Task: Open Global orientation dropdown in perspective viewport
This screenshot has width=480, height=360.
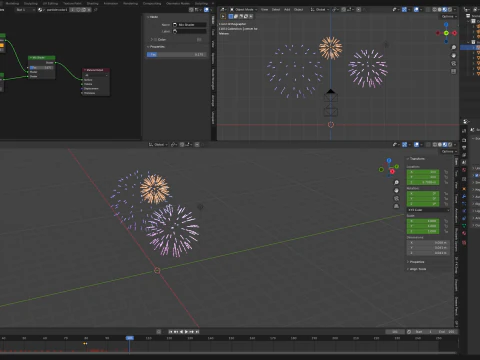Action: coord(158,145)
